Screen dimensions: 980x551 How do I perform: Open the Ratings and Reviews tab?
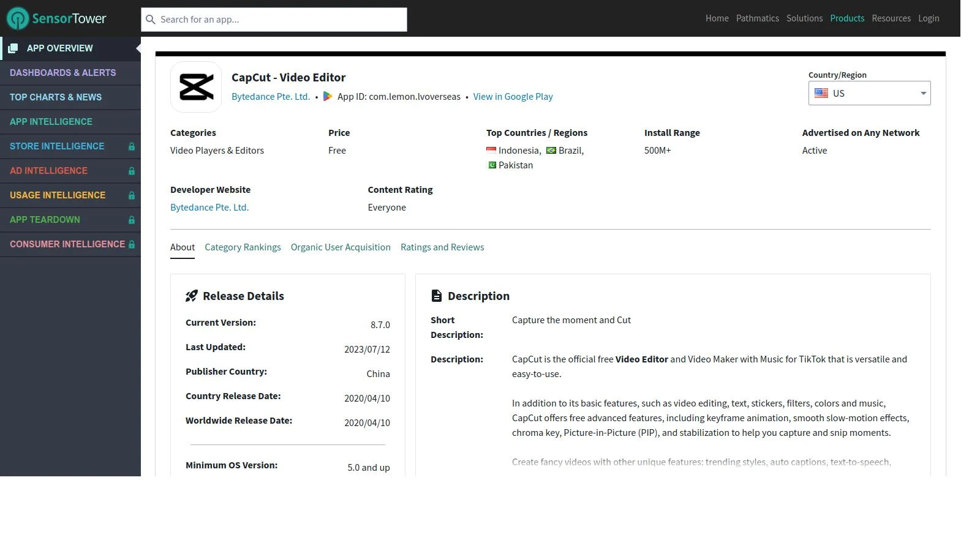click(442, 247)
